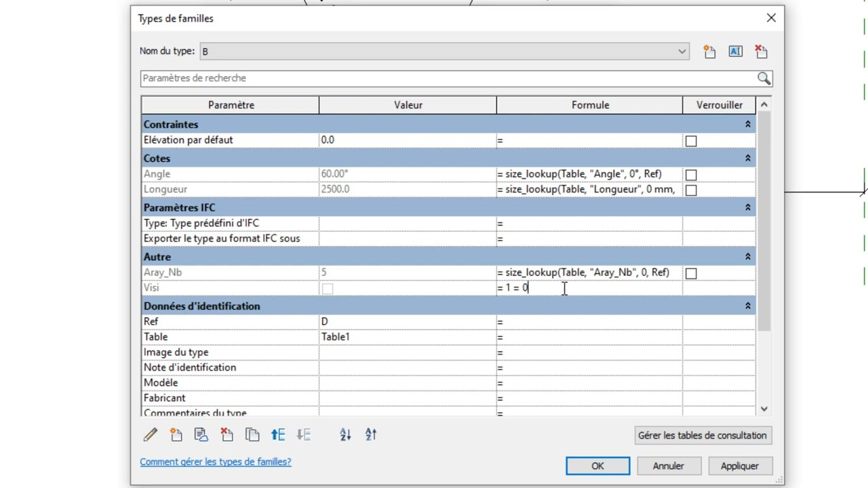The image size is (868, 488).
Task: Collapse the Autre group
Action: point(748,257)
